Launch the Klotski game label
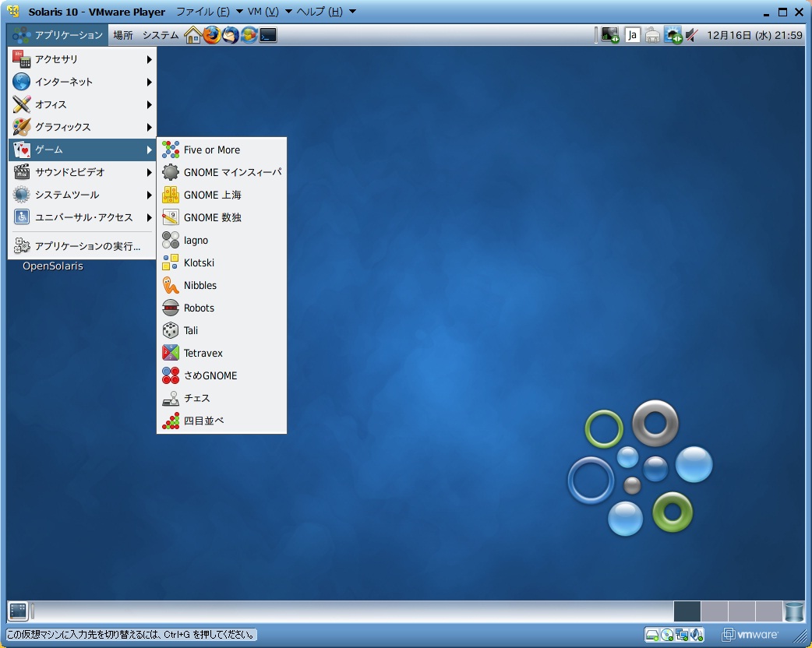This screenshot has width=812, height=648. click(x=199, y=263)
